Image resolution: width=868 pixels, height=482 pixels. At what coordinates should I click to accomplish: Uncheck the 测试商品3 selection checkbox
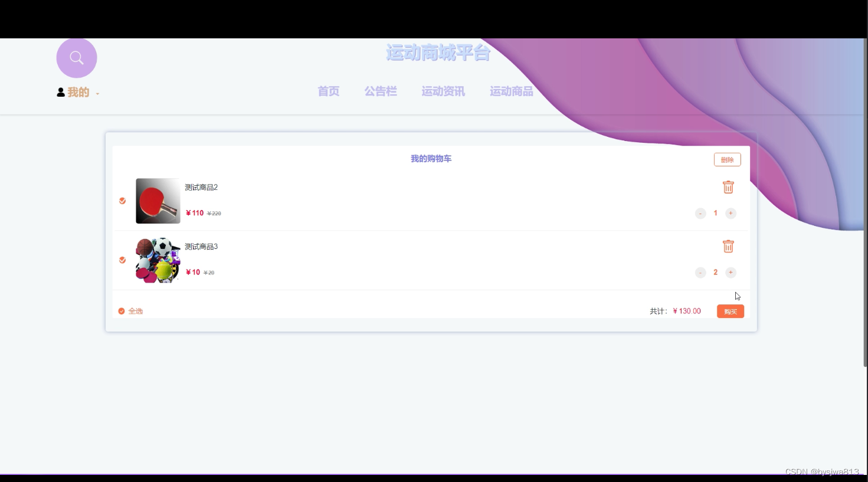[x=123, y=260]
